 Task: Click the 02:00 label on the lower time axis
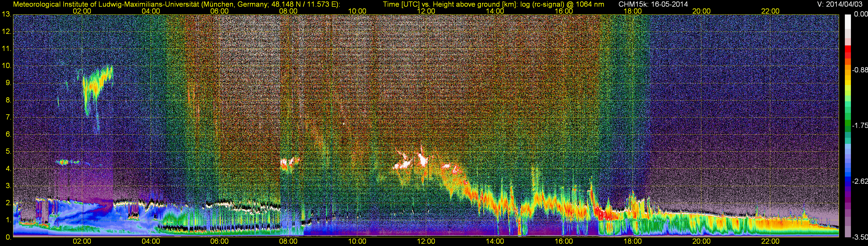(82, 241)
